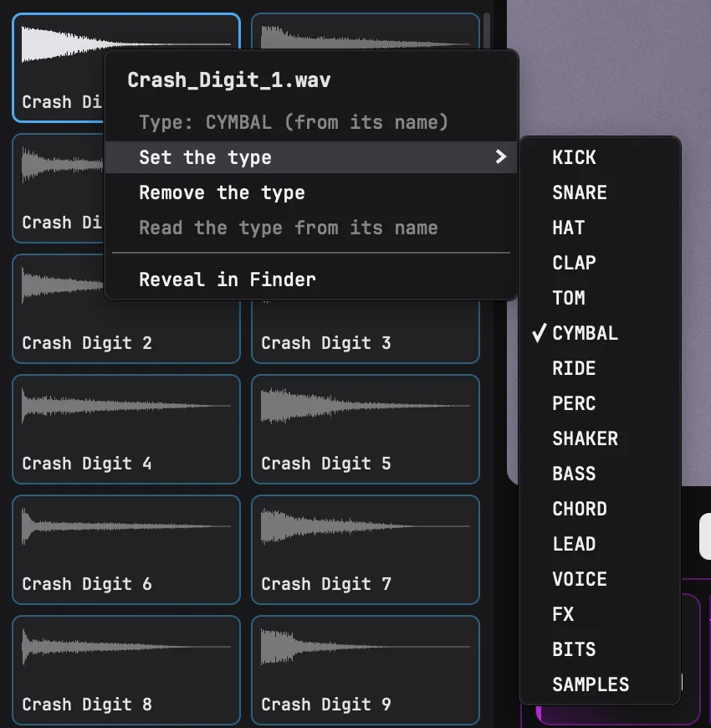Viewport: 711px width, 728px height.
Task: Select the Crash Digit 9 sample
Action: tap(366, 670)
